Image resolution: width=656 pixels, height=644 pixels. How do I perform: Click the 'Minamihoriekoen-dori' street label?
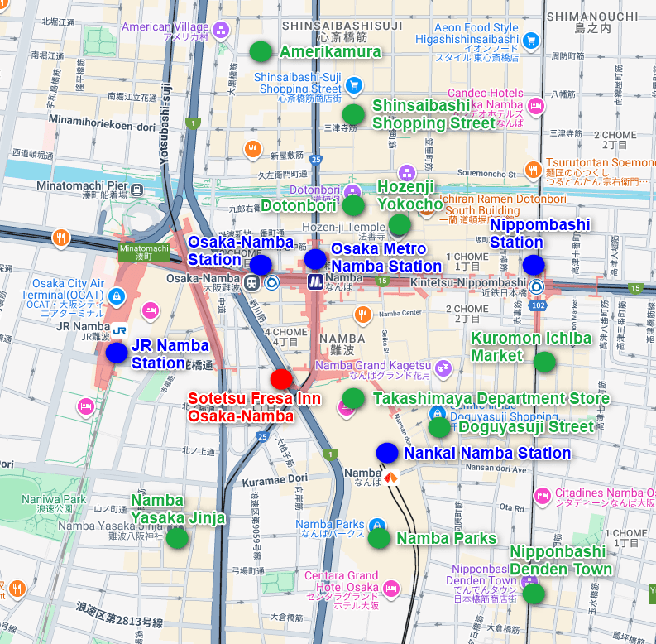click(102, 123)
